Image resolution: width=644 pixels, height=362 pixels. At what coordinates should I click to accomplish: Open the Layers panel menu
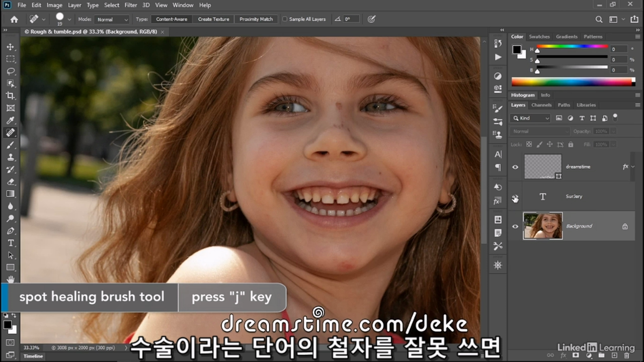click(x=638, y=105)
